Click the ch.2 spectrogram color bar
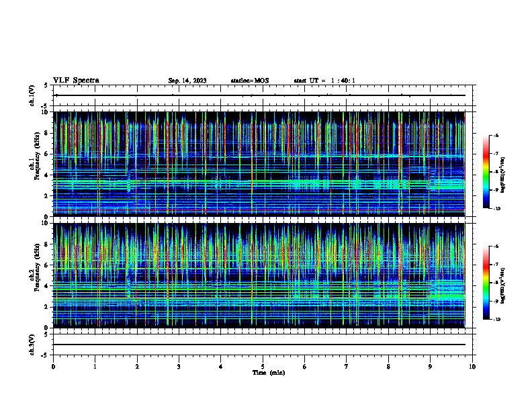This screenshot has height=411, width=532. coord(486,283)
